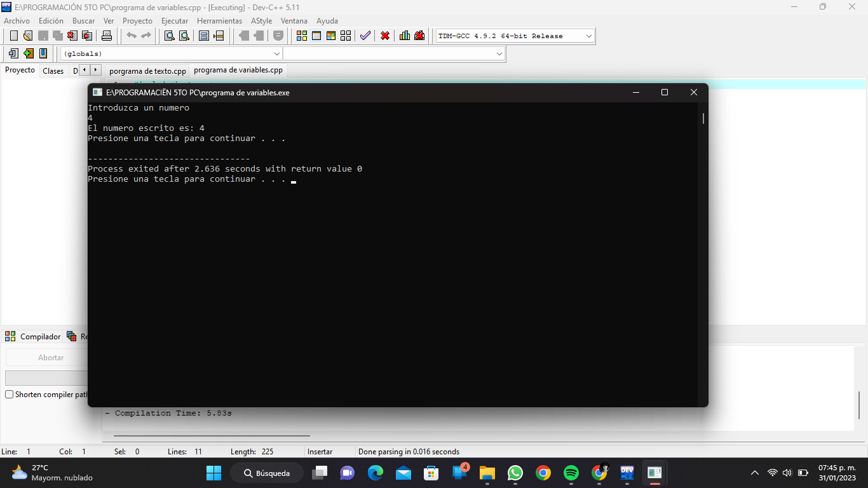The image size is (868, 488).
Task: Click the Close file toolbar icon
Action: 72,36
